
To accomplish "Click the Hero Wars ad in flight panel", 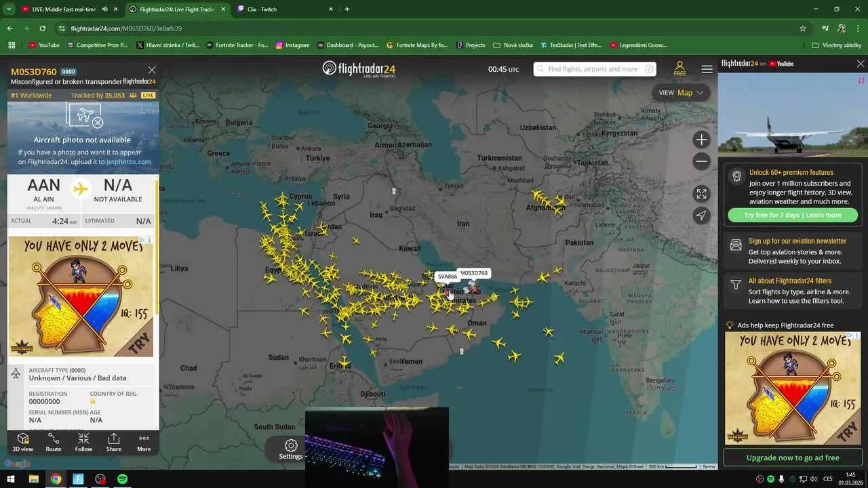I will point(81,296).
